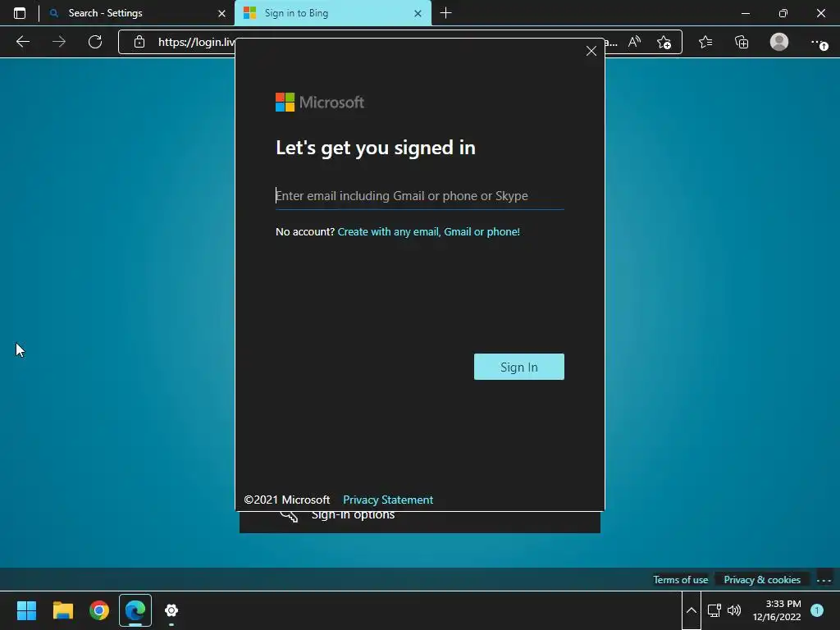Close the Search - Settings tab

click(221, 13)
